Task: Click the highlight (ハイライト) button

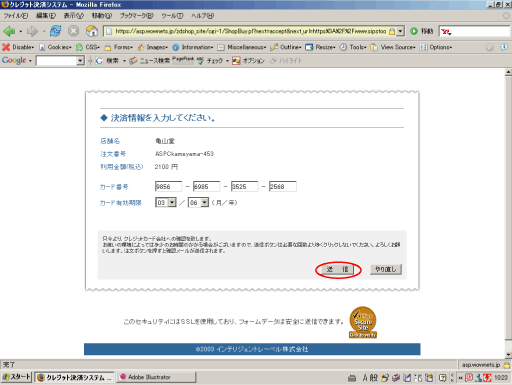Action: tap(286, 61)
